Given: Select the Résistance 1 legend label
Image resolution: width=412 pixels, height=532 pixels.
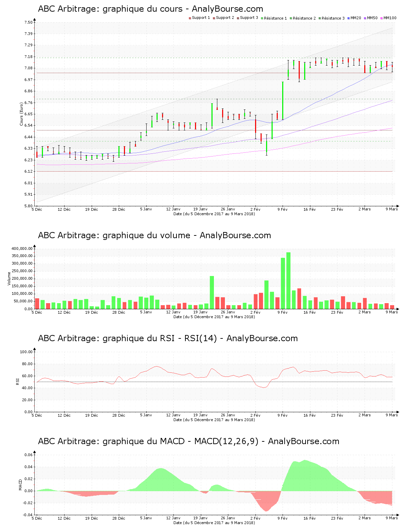Looking at the screenshot, I should tap(275, 18).
